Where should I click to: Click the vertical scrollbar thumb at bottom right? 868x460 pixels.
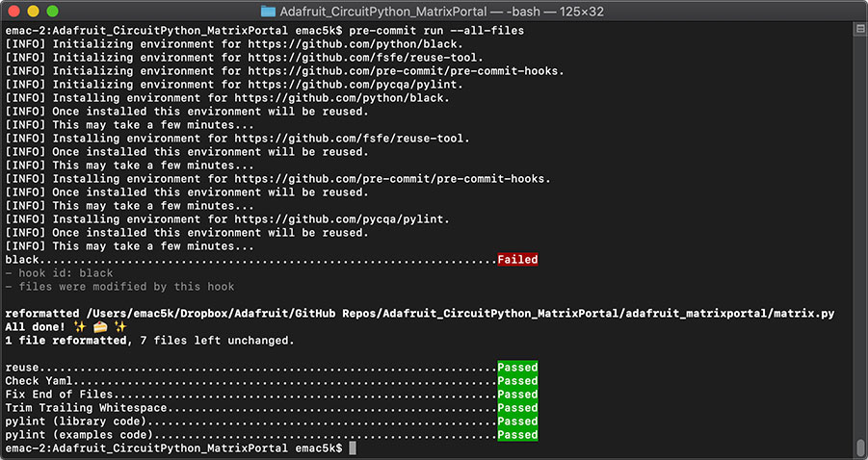(x=859, y=446)
